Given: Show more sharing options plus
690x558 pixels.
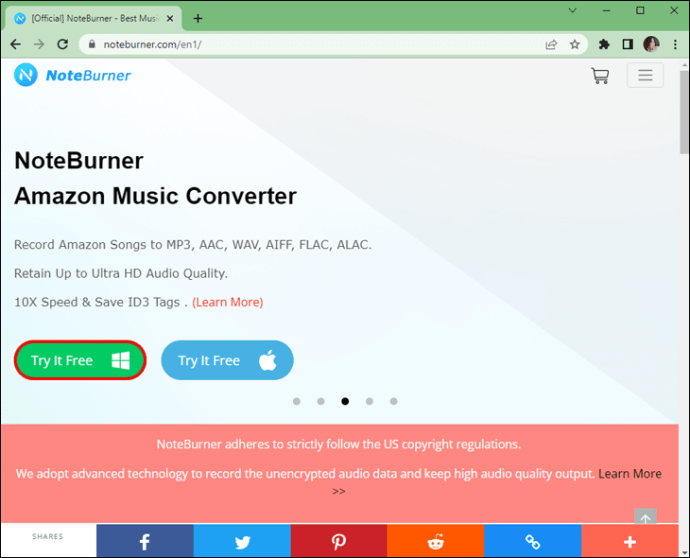Looking at the screenshot, I should click(630, 541).
